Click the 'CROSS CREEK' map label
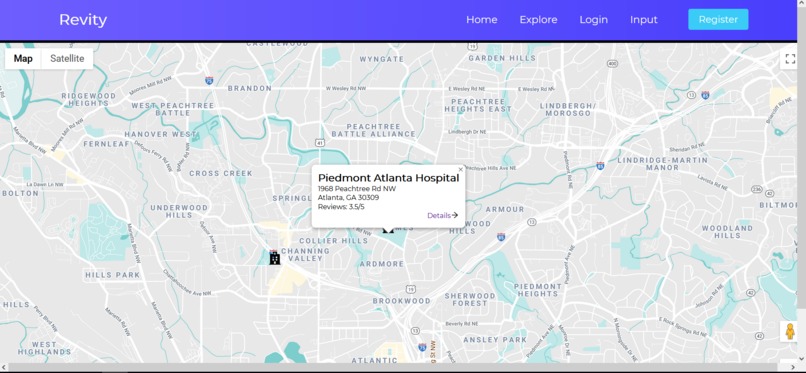Image resolution: width=806 pixels, height=373 pixels. [221, 174]
